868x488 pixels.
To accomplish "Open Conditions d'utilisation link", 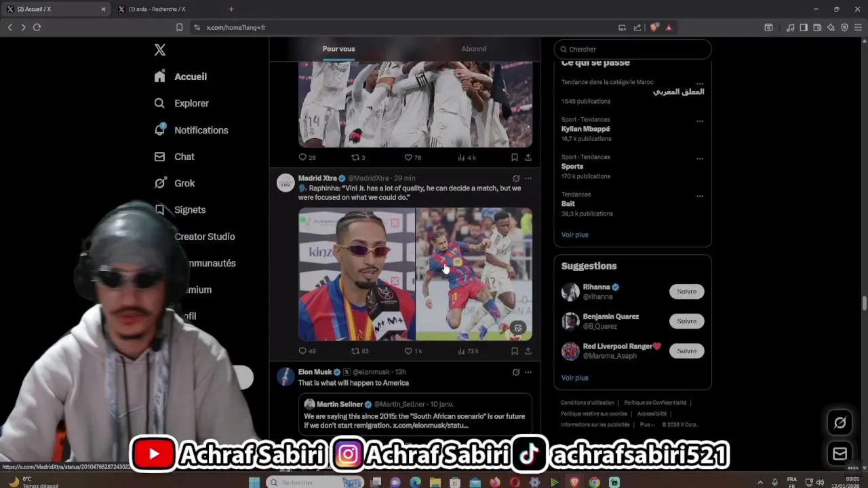I will click(x=587, y=403).
